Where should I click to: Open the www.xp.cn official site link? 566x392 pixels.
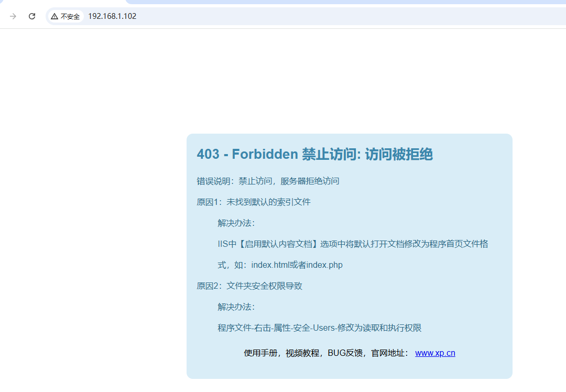(x=435, y=353)
